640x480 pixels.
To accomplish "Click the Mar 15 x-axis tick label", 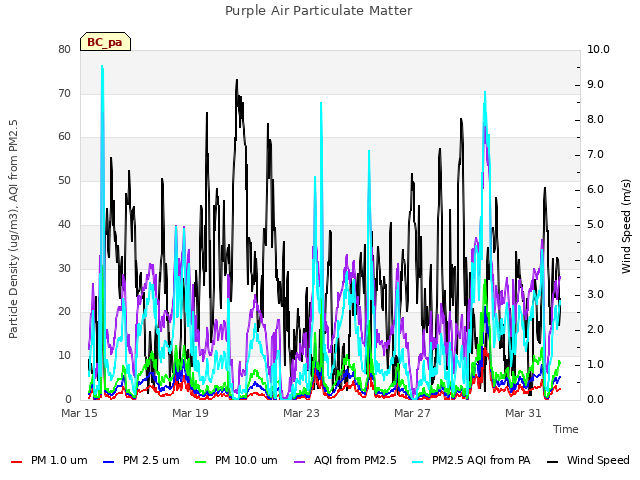I will coord(80,413).
